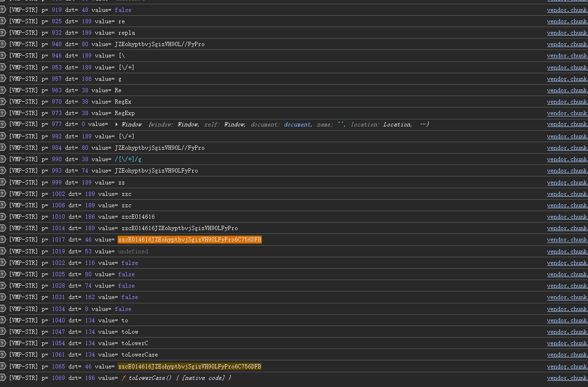Open vendor.chunk source link for p= 1017 row
Screen dimensions: 588x387
[x=567, y=240]
